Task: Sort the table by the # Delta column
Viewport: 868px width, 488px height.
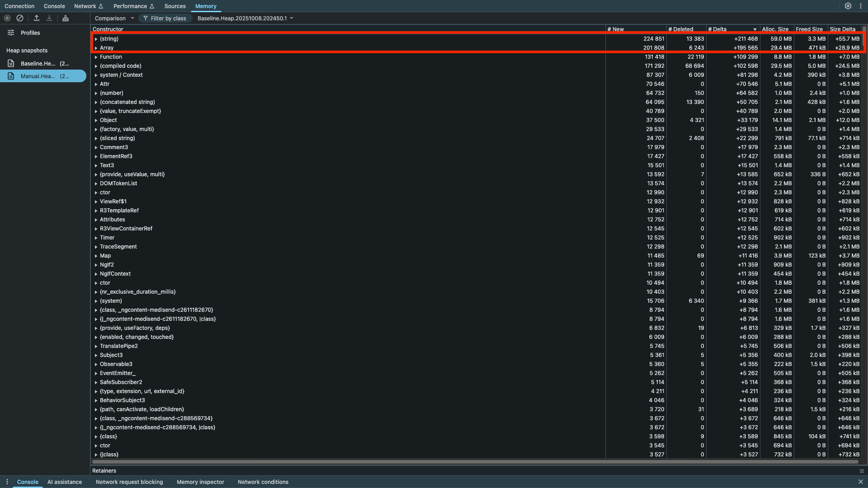Action: [x=718, y=29]
